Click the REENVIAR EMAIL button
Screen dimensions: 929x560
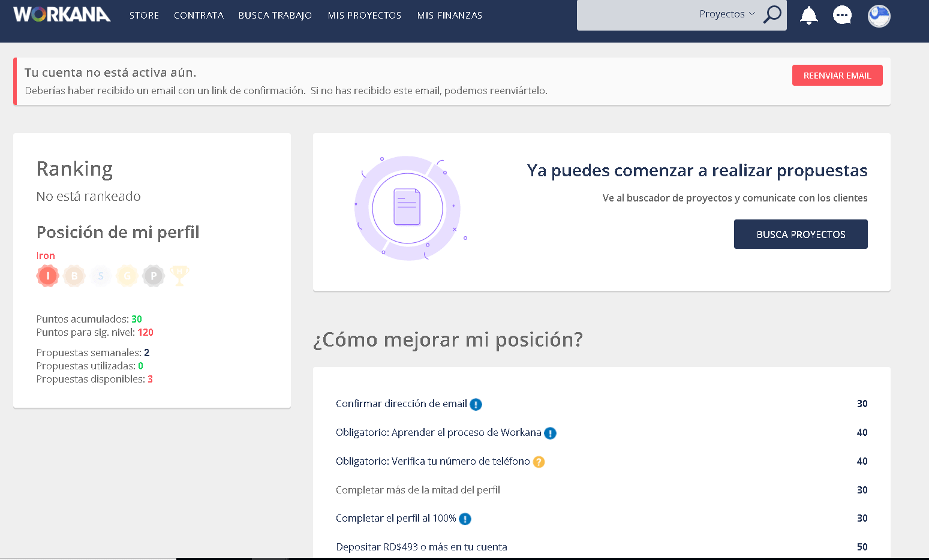pyautogui.click(x=837, y=75)
